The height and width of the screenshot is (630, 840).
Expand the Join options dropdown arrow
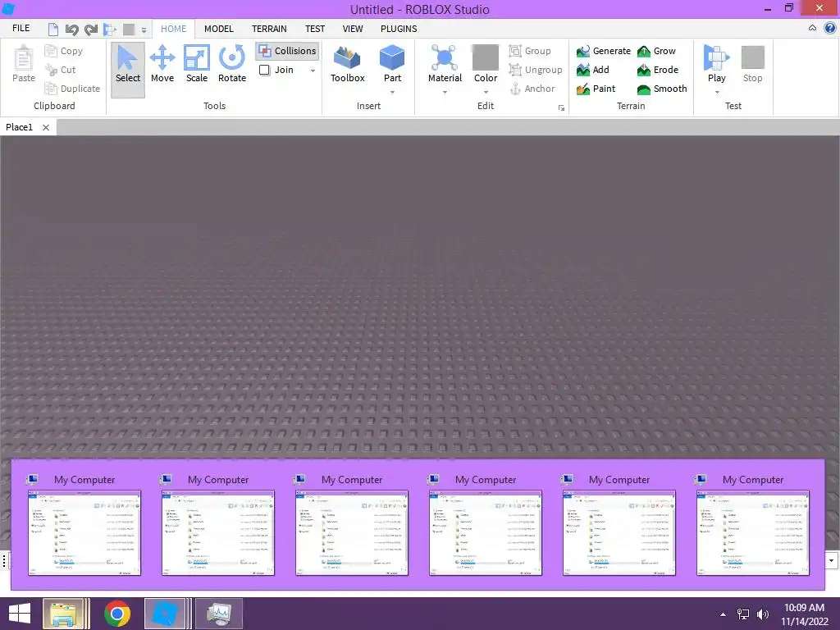tap(313, 71)
